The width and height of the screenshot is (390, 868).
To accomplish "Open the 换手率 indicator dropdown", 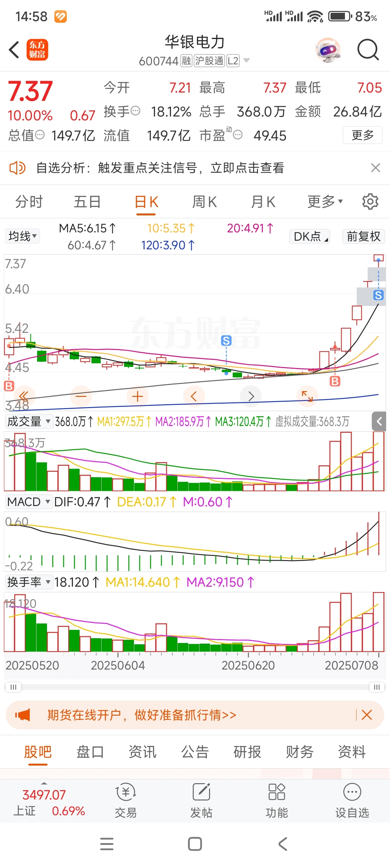I will [29, 582].
